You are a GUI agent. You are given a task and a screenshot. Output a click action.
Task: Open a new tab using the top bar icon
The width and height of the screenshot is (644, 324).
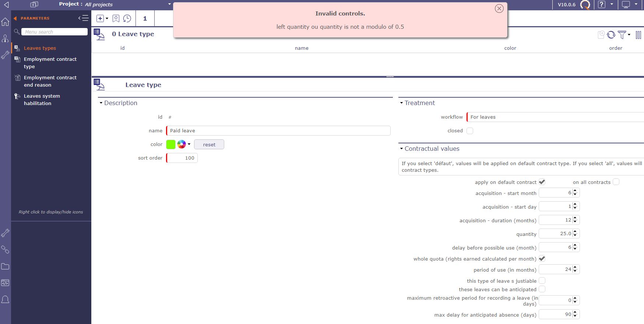point(34,4)
